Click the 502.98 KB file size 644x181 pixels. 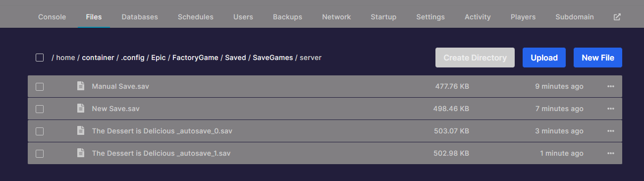click(452, 153)
